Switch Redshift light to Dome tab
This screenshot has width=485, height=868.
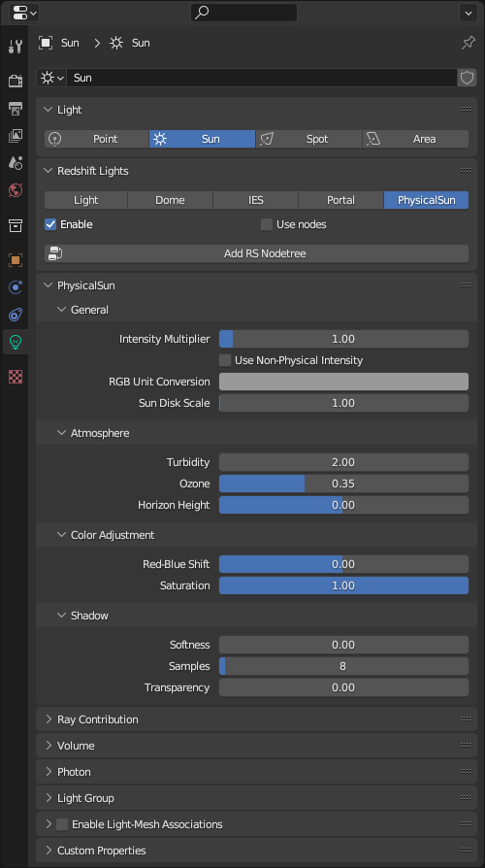click(171, 200)
